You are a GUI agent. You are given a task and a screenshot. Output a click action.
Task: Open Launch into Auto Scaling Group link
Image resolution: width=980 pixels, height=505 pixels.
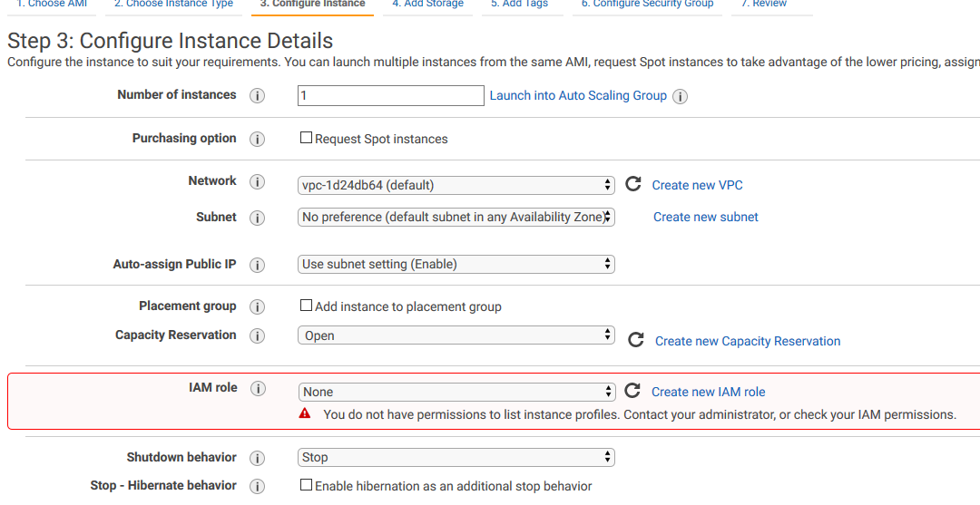pyautogui.click(x=578, y=95)
